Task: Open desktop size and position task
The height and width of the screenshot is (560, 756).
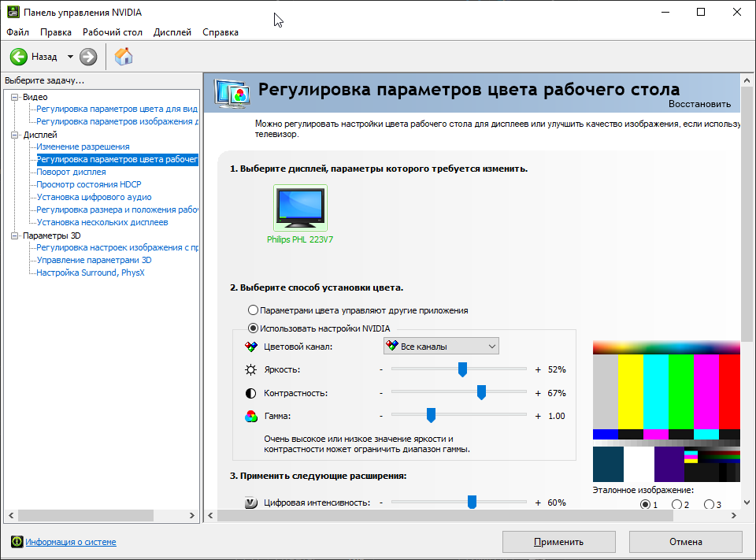Action: [117, 210]
